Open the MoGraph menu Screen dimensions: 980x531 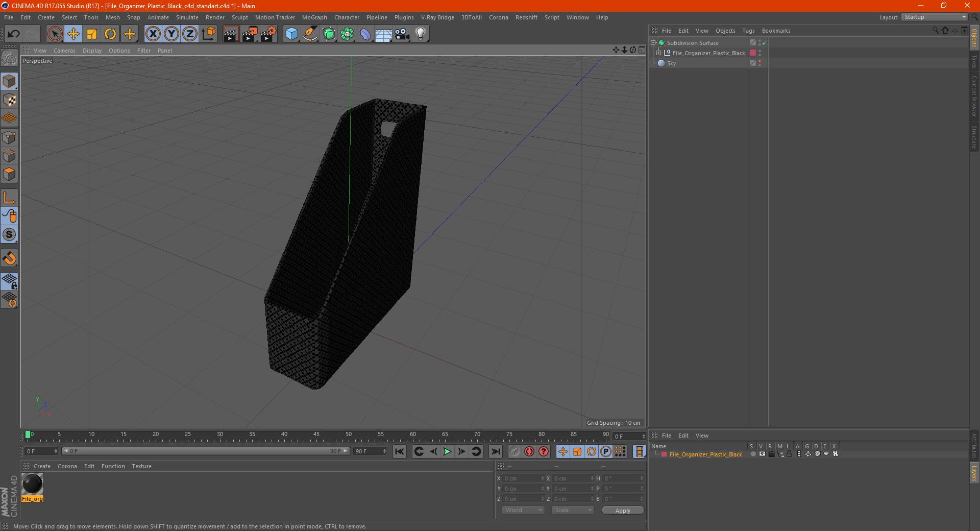coord(314,17)
